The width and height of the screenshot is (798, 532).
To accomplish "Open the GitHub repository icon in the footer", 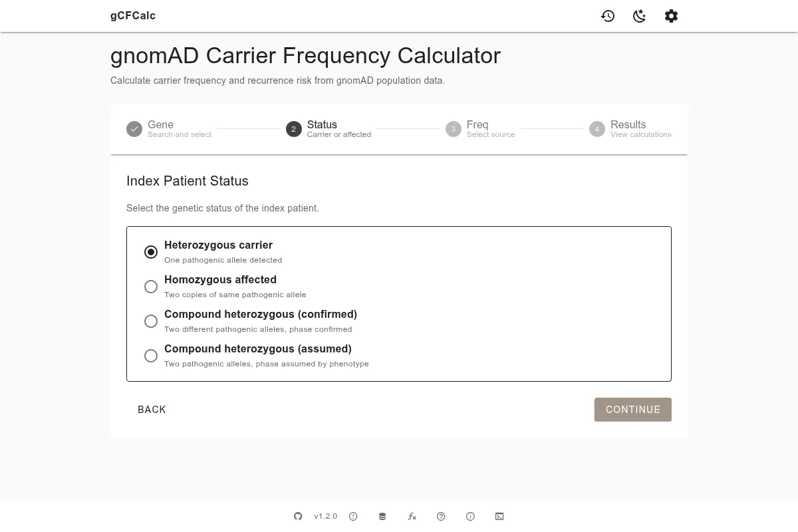I will tap(297, 516).
